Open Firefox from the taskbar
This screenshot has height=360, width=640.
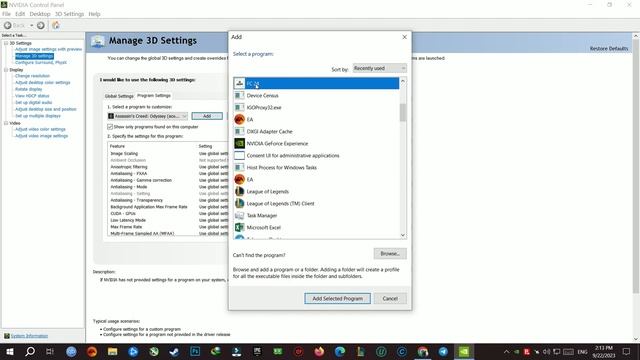click(319, 351)
